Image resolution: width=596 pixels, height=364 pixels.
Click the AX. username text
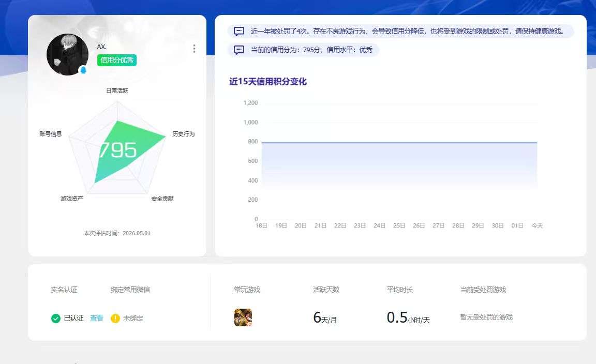coord(101,47)
